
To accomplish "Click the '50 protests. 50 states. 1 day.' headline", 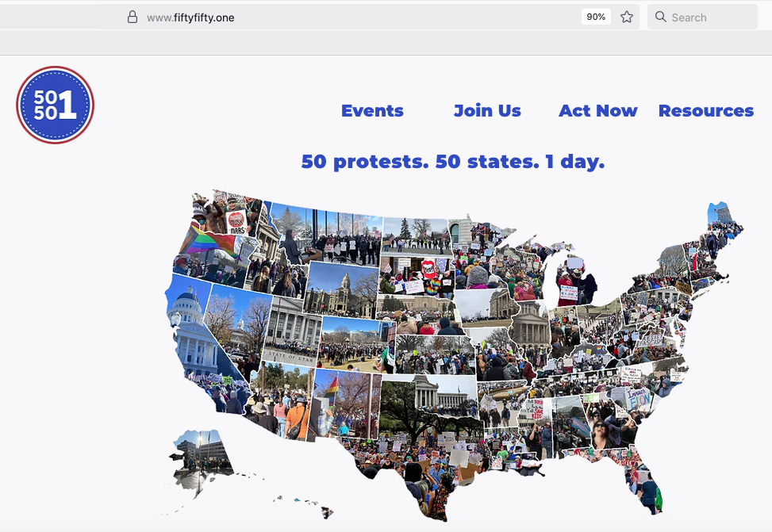I will pos(452,162).
